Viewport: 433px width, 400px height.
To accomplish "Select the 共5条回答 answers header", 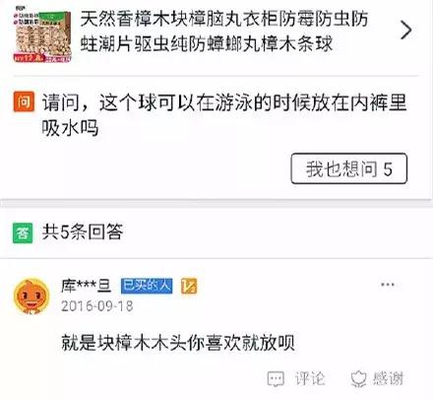I will [x=83, y=232].
